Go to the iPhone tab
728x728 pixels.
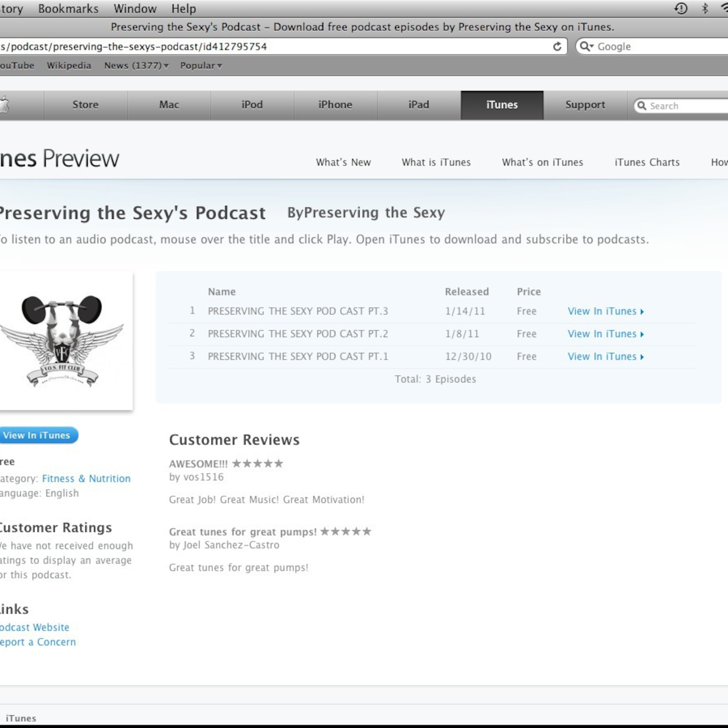point(335,105)
